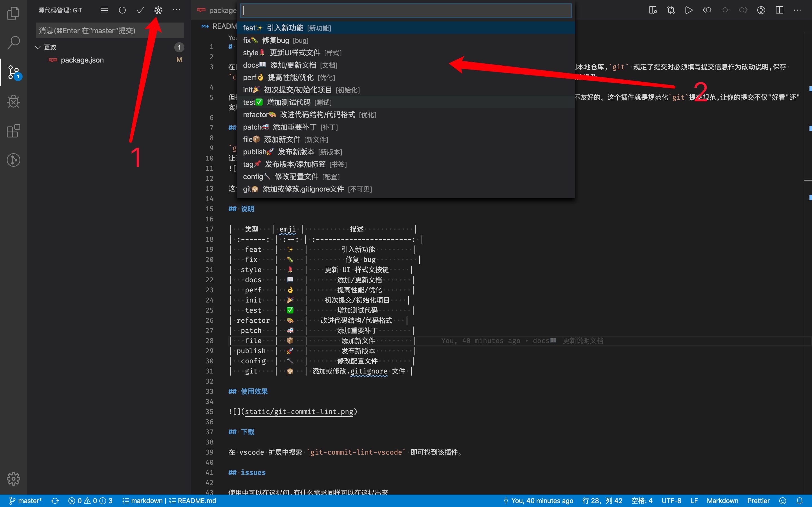The image size is (812, 507).
Task: Open the Extensions view icon
Action: (x=14, y=131)
